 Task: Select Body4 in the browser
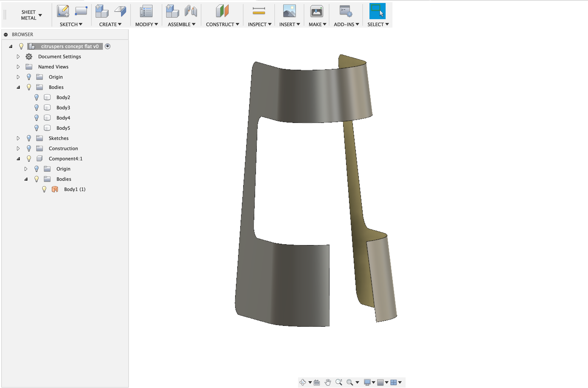(x=63, y=118)
